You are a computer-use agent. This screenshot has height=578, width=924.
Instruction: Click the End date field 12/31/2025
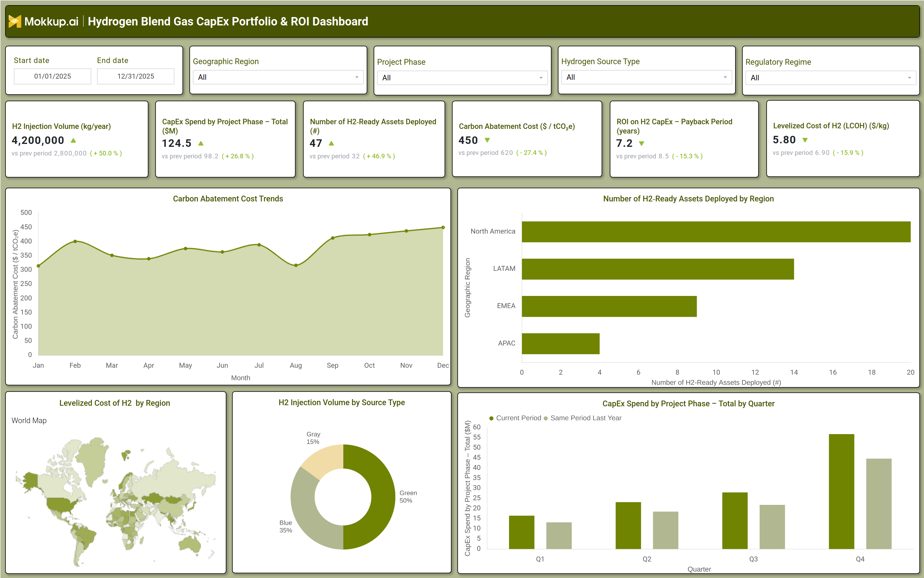[135, 76]
